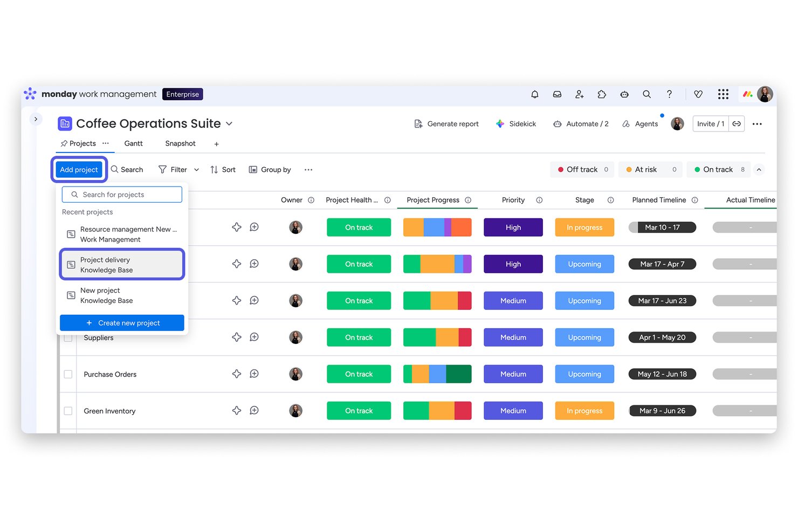Click the robot icon in top bar

(x=624, y=94)
